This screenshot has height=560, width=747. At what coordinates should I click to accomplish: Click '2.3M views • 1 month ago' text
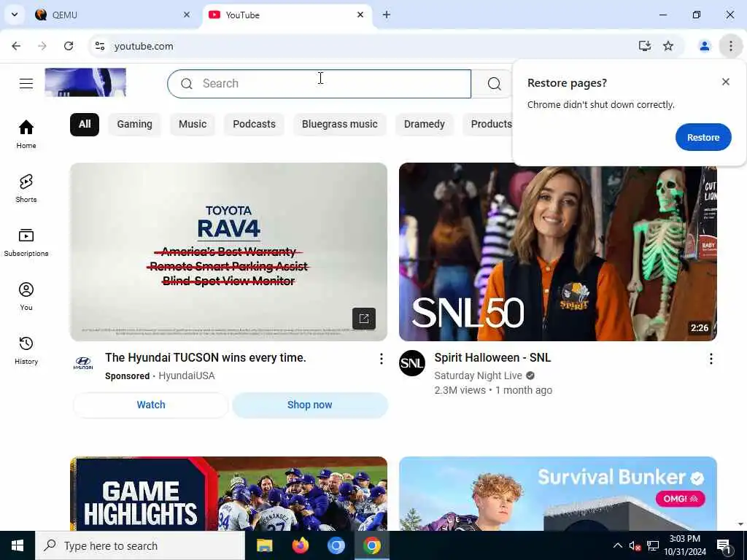point(493,391)
